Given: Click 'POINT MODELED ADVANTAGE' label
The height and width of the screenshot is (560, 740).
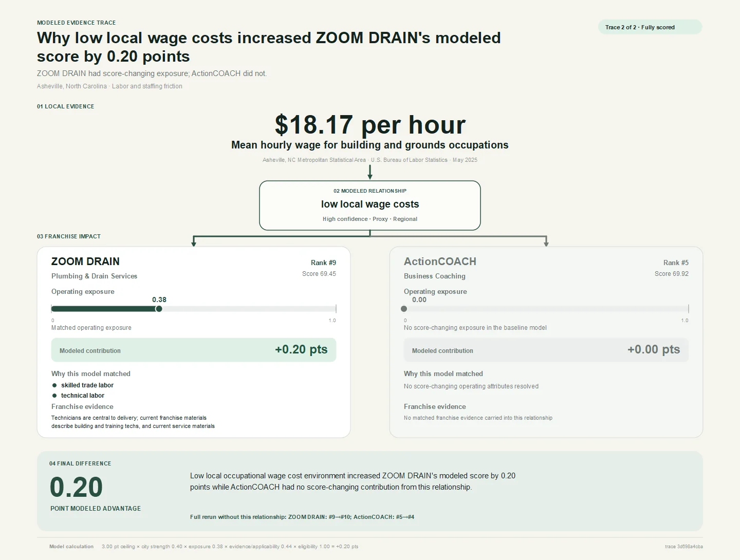Looking at the screenshot, I should (96, 509).
